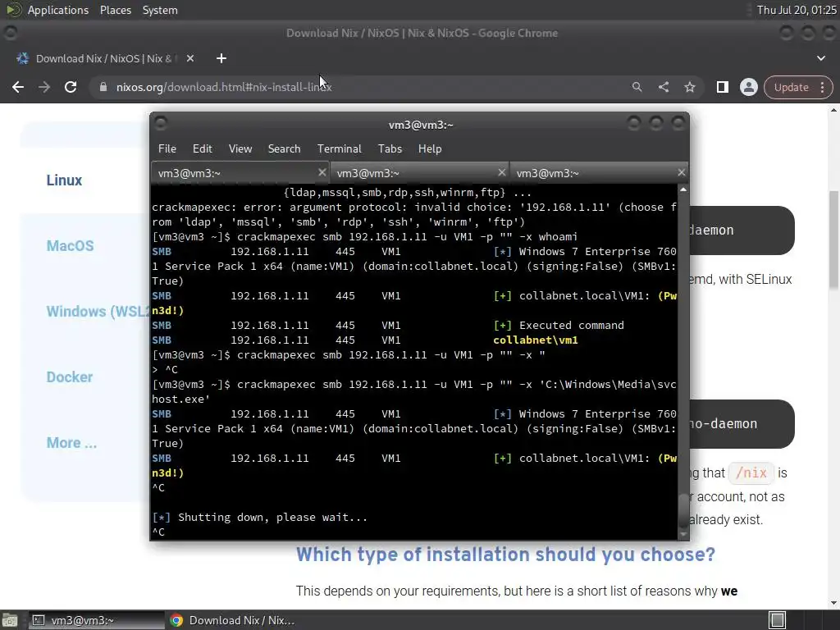Click the Chrome window menu icon at title left

click(x=10, y=33)
